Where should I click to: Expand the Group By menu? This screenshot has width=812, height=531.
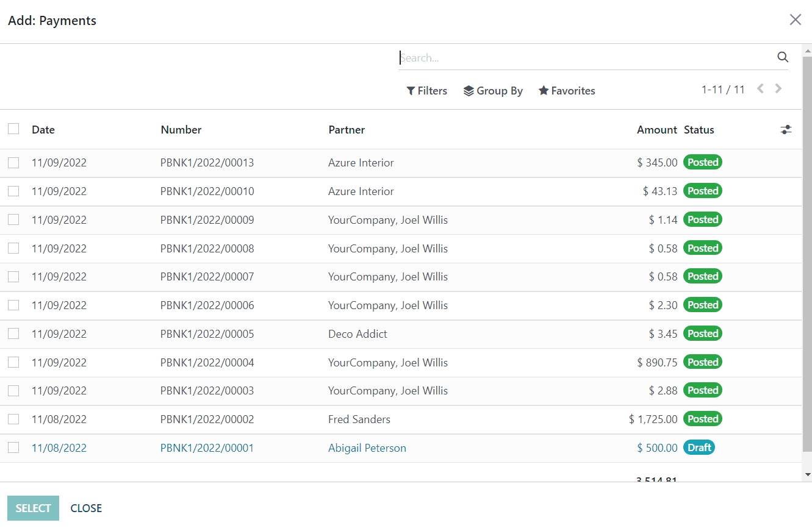pos(493,91)
